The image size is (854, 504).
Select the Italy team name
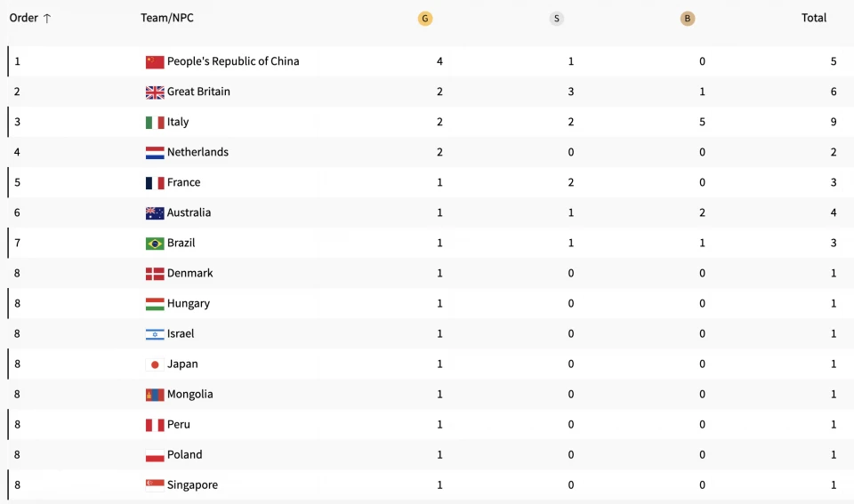pyautogui.click(x=178, y=122)
